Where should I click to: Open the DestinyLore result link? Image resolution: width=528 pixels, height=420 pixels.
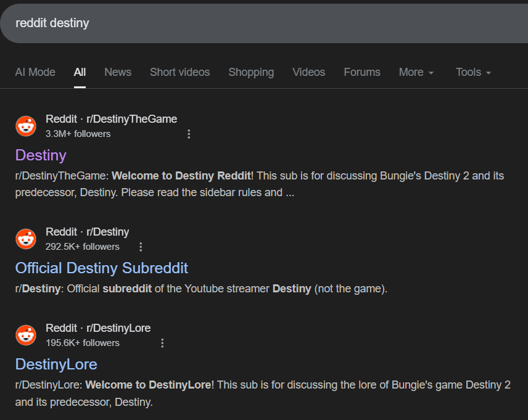click(x=56, y=364)
